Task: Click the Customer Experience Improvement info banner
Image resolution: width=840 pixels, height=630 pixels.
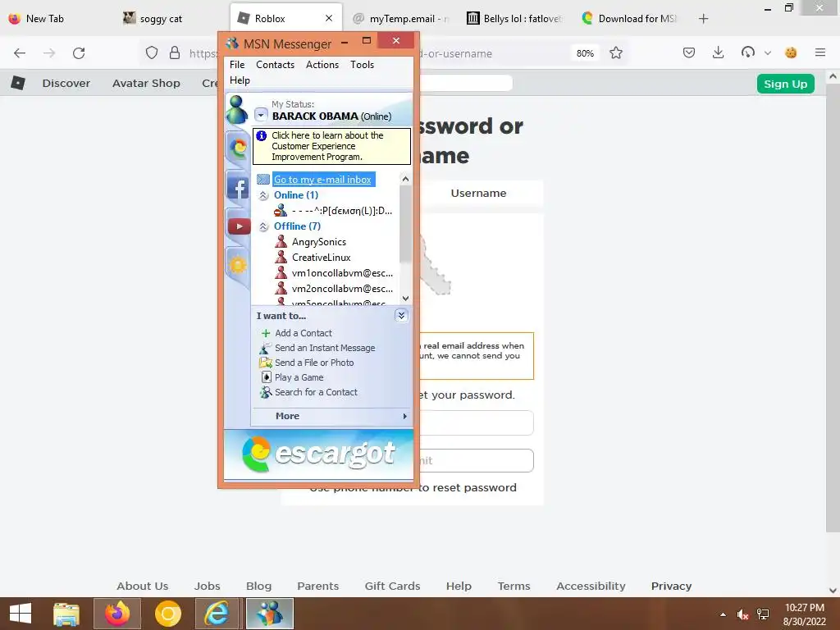Action: click(331, 146)
